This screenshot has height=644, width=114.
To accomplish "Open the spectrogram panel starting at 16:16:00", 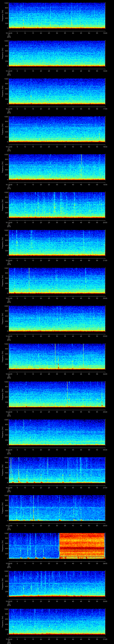I will [57, 91].
